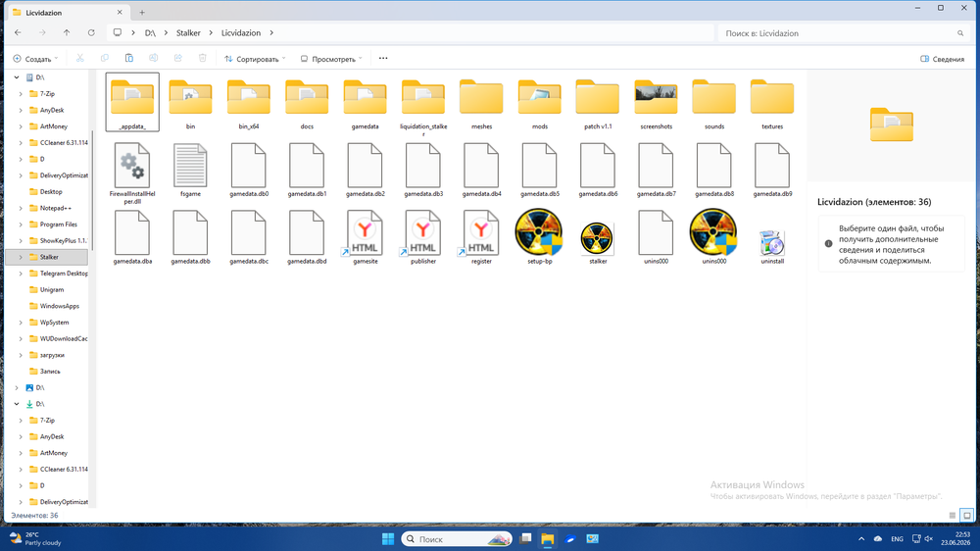Open the Создать dropdown
Image resolution: width=980 pixels, height=551 pixels.
click(35, 59)
